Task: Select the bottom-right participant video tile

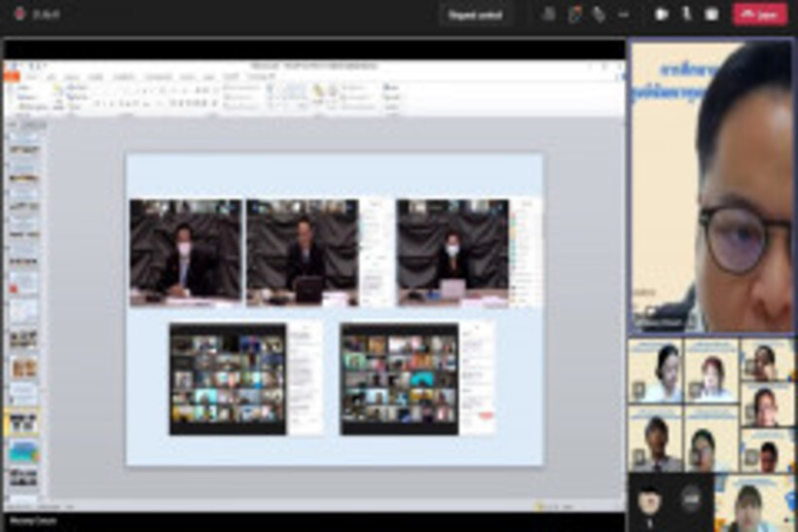Action: click(x=754, y=504)
